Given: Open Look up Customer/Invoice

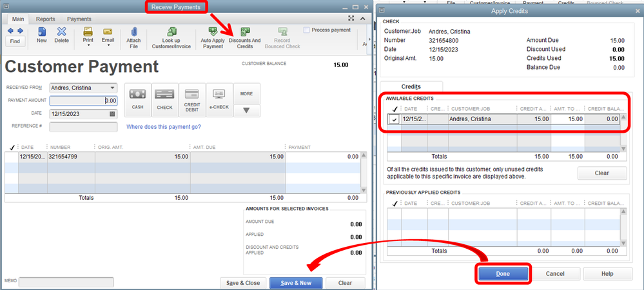Looking at the screenshot, I should pos(171,38).
